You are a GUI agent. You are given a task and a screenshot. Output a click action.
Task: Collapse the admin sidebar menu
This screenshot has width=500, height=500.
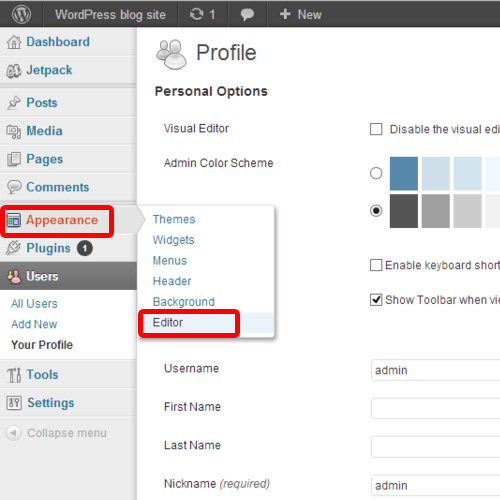tap(57, 433)
